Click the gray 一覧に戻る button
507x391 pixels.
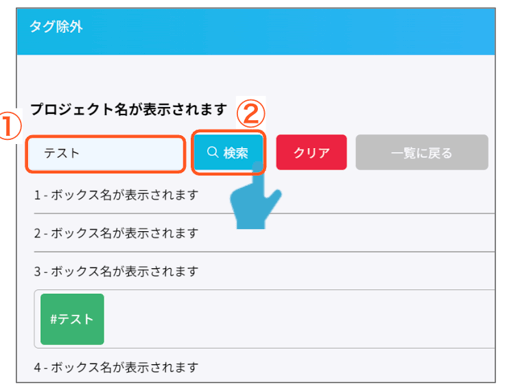pos(422,152)
